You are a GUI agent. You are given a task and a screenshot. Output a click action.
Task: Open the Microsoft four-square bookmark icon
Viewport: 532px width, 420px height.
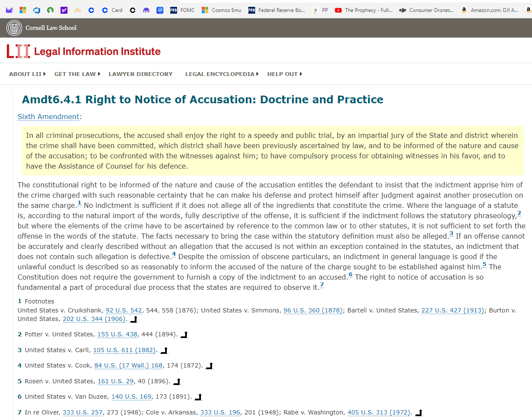(x=23, y=10)
